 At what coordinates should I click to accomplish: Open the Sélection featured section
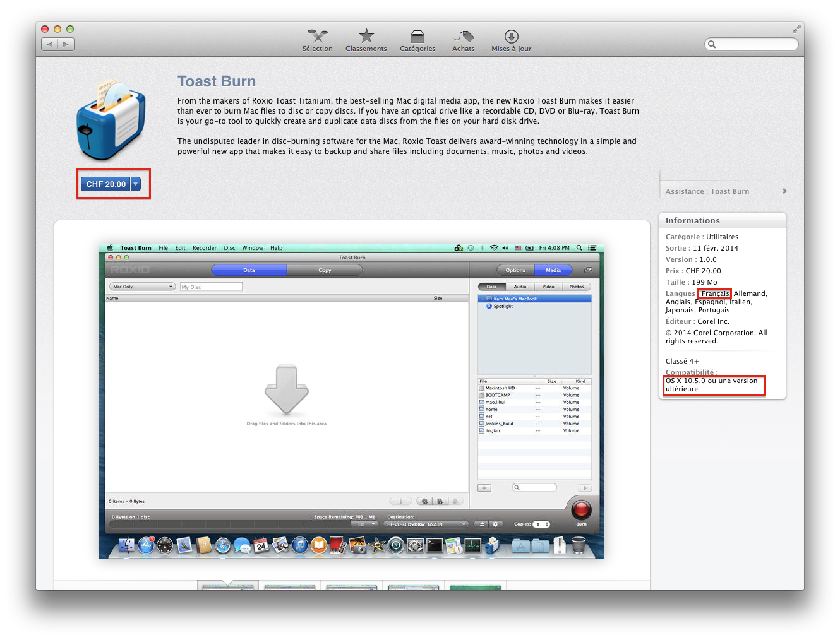pos(317,40)
